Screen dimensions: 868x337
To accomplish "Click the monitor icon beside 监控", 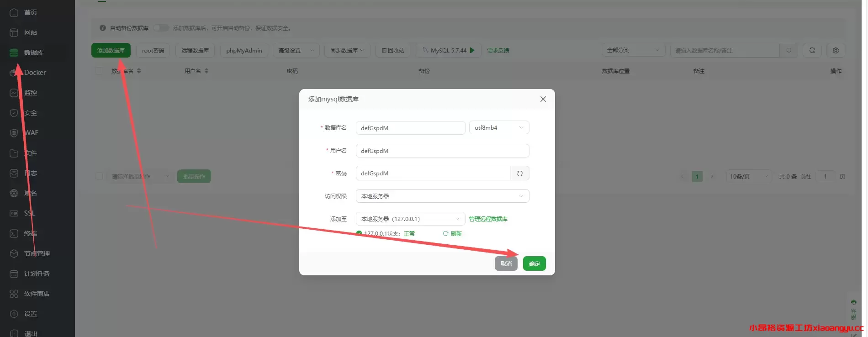I will point(14,93).
